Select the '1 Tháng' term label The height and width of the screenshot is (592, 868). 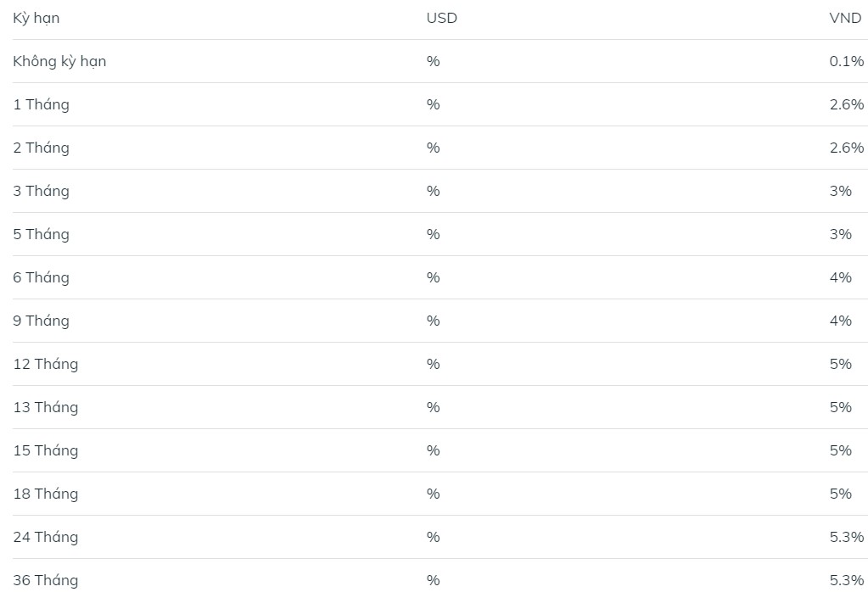pyautogui.click(x=41, y=104)
